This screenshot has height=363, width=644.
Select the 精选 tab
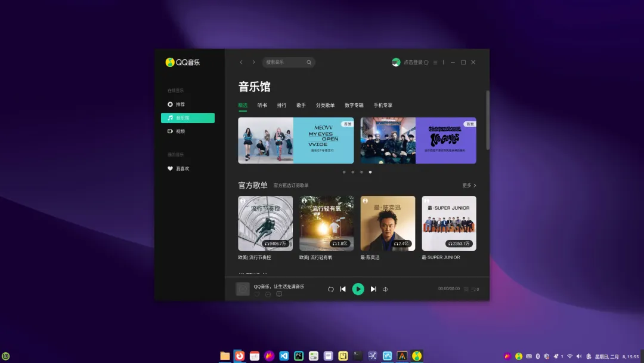[243, 105]
